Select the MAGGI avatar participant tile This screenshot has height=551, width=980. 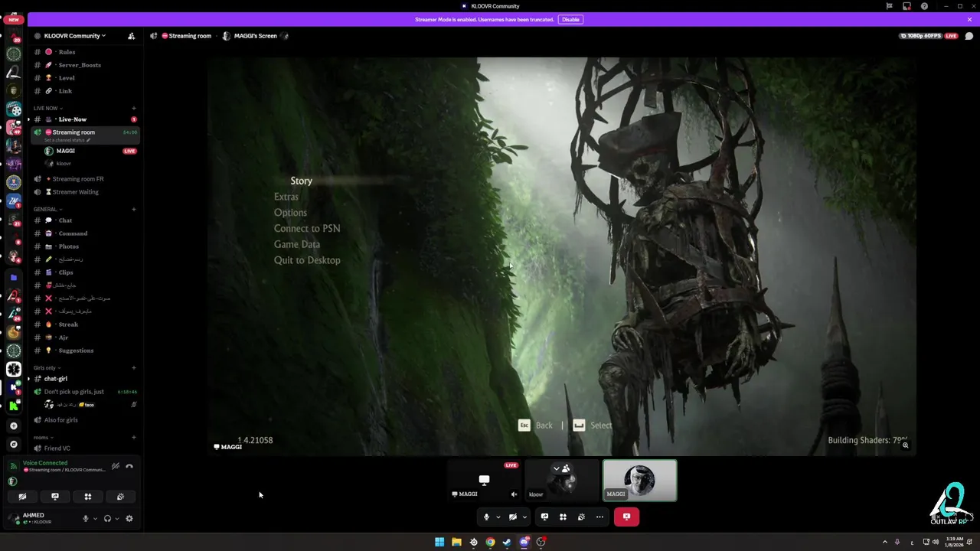[x=640, y=481]
